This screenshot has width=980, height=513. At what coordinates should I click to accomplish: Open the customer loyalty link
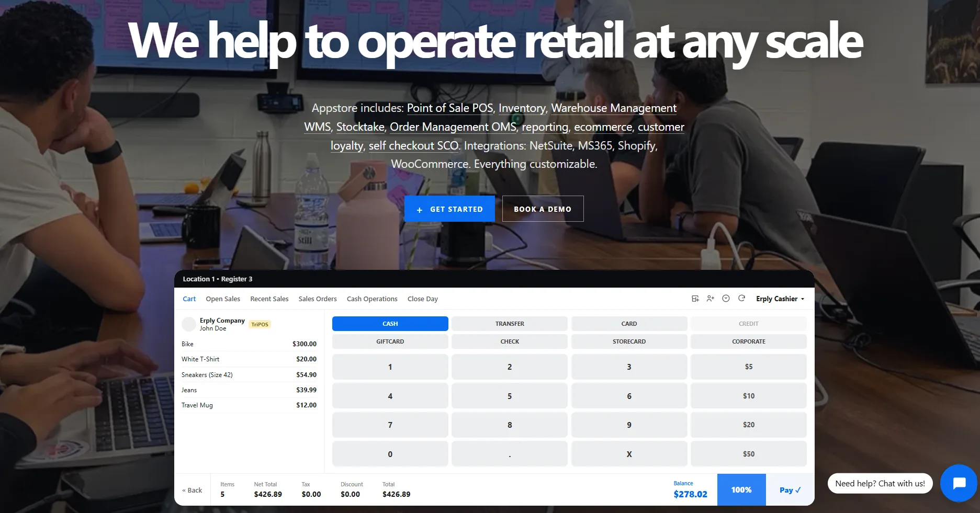[661, 127]
